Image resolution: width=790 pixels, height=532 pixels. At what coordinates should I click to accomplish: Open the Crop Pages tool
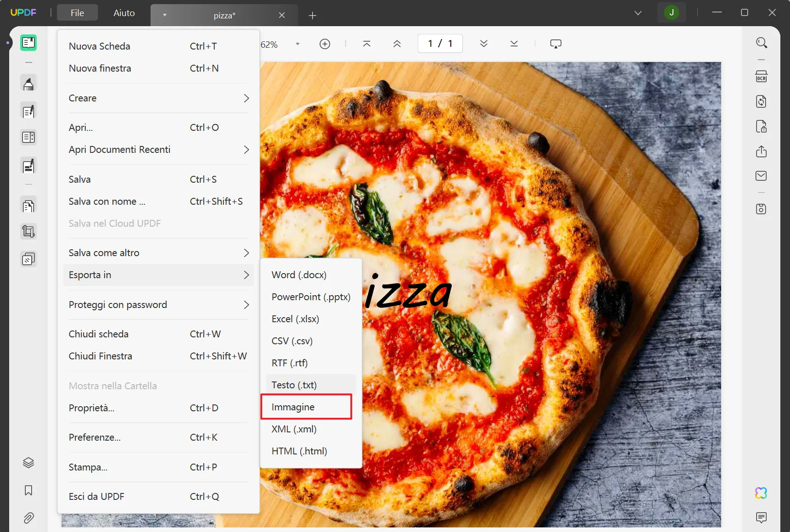(28, 231)
